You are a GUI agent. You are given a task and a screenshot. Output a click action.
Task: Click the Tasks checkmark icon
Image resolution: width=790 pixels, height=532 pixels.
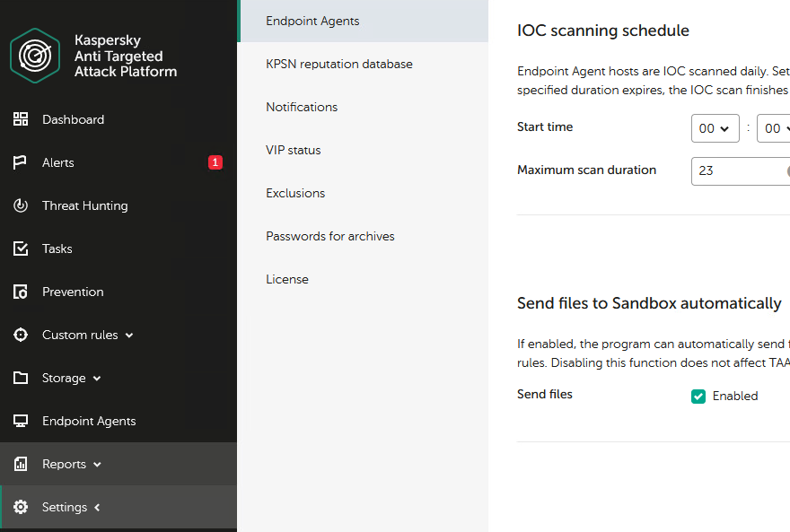[x=21, y=249]
